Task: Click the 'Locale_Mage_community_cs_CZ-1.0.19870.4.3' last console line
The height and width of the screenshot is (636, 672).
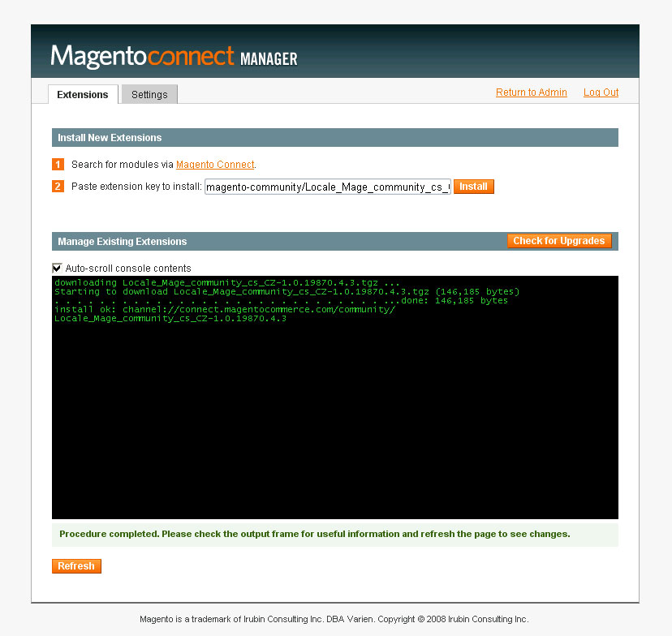Action: [170, 319]
